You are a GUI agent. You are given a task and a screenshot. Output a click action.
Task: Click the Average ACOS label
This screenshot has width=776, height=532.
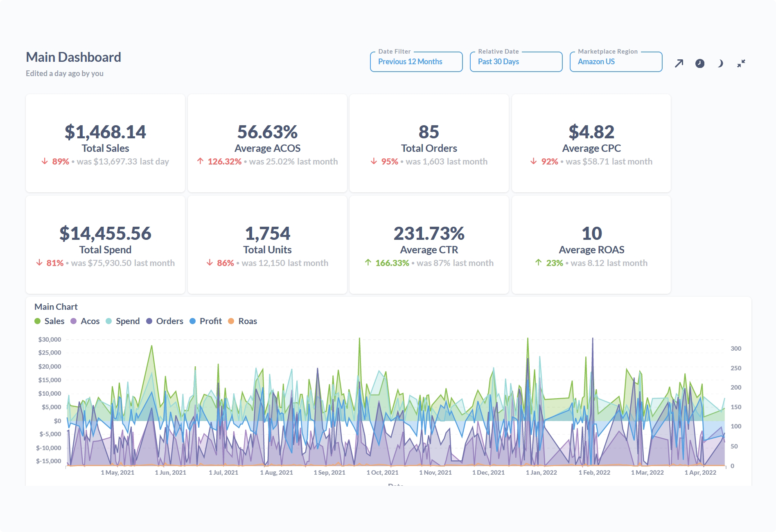[x=267, y=148]
